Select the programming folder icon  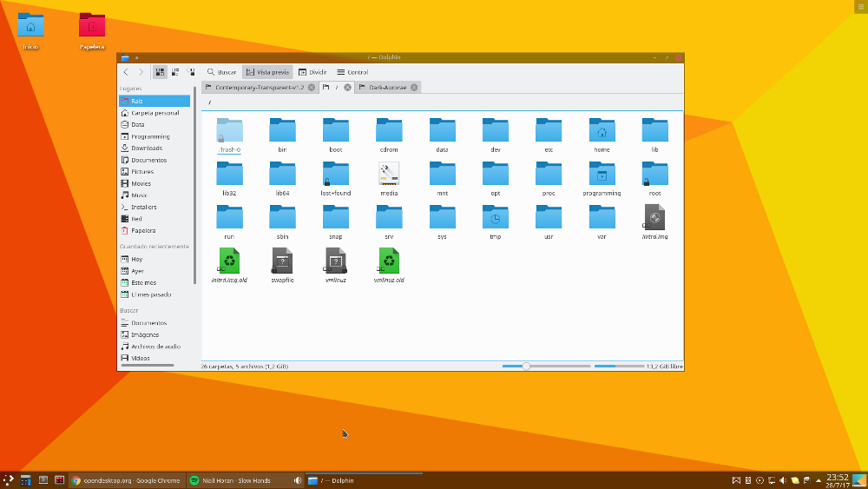pos(602,174)
